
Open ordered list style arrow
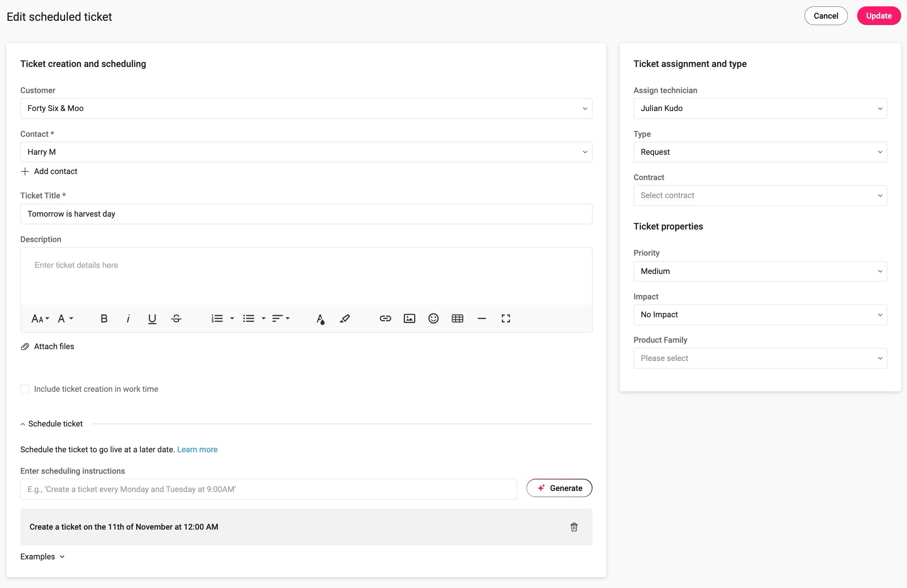(232, 319)
